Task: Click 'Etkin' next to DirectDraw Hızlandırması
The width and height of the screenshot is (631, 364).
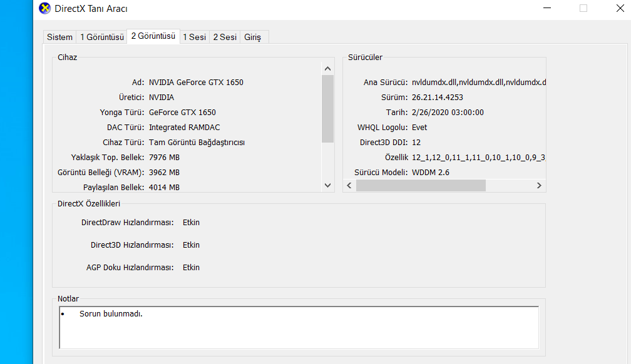Action: coord(191,223)
